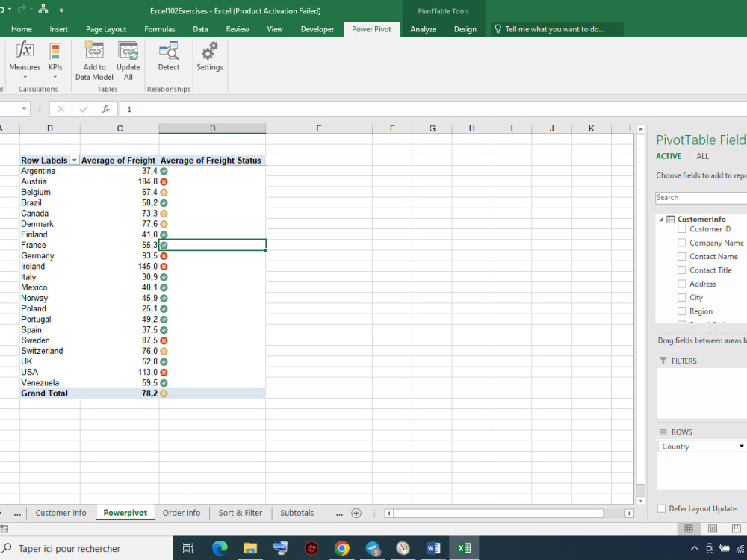Check the Customer ID field
This screenshot has width=747, height=560.
click(x=682, y=229)
